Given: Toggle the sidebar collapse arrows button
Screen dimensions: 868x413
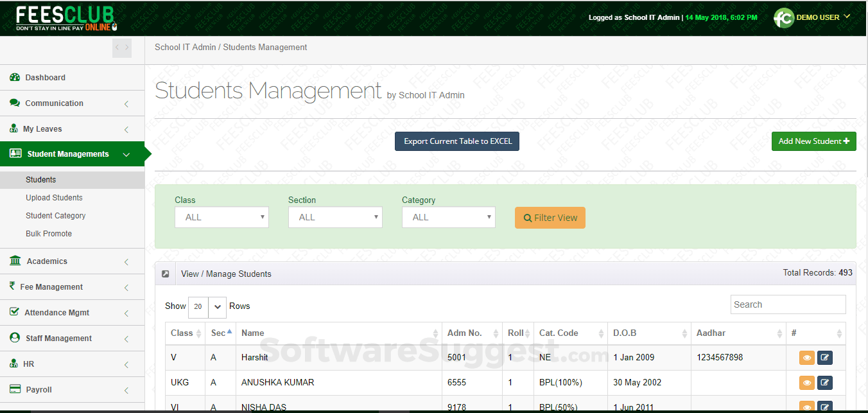Looking at the screenshot, I should click(122, 48).
